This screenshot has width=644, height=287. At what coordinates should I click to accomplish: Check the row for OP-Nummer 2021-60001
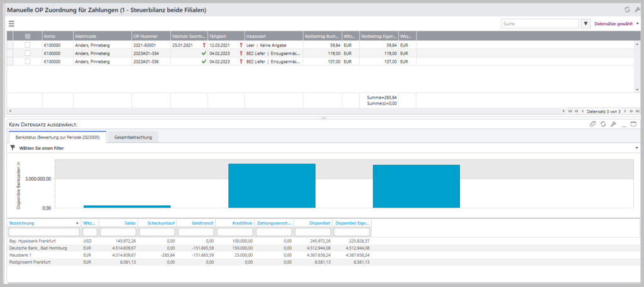point(27,45)
